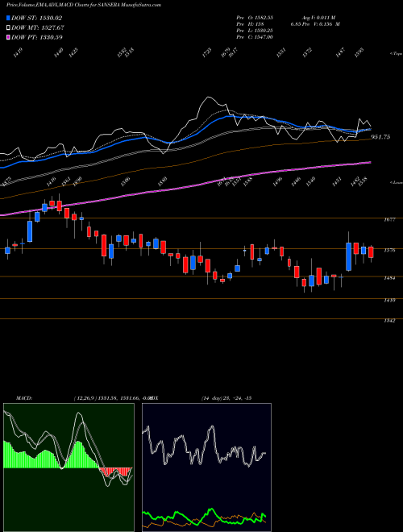Click the 1576 price level label
Image resolution: width=403 pixels, height=532 pixels.
point(390,251)
